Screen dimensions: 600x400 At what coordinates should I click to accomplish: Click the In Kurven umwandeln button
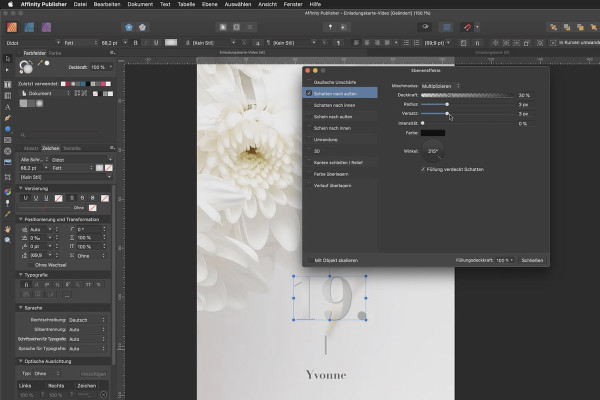[575, 43]
